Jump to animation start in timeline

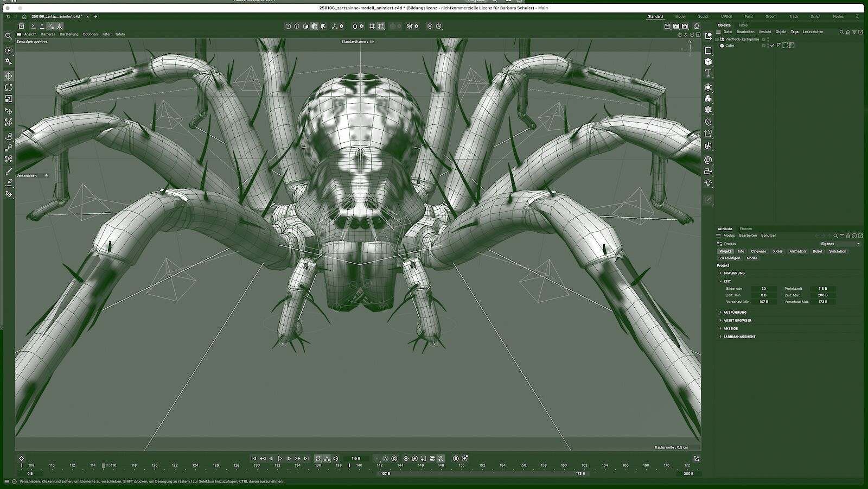(253, 459)
